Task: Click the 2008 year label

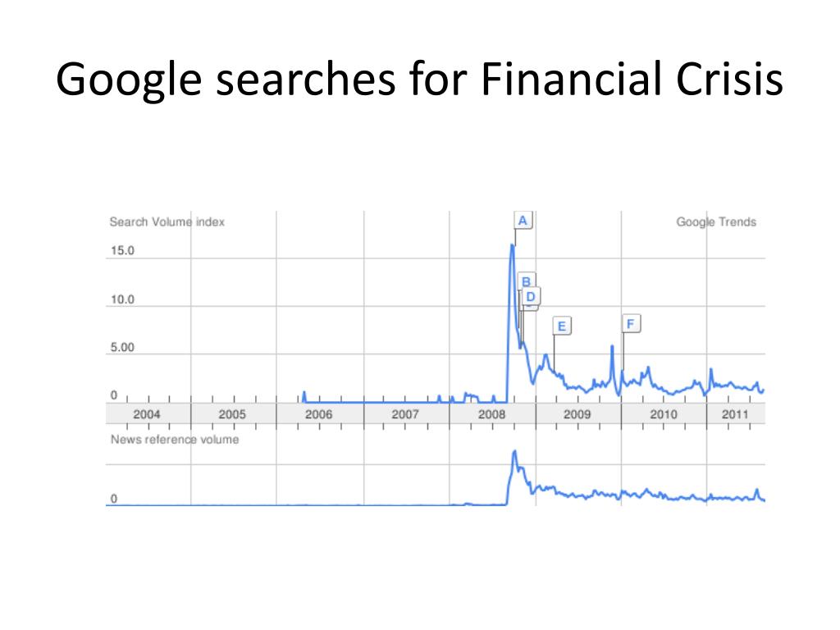Action: pos(492,414)
